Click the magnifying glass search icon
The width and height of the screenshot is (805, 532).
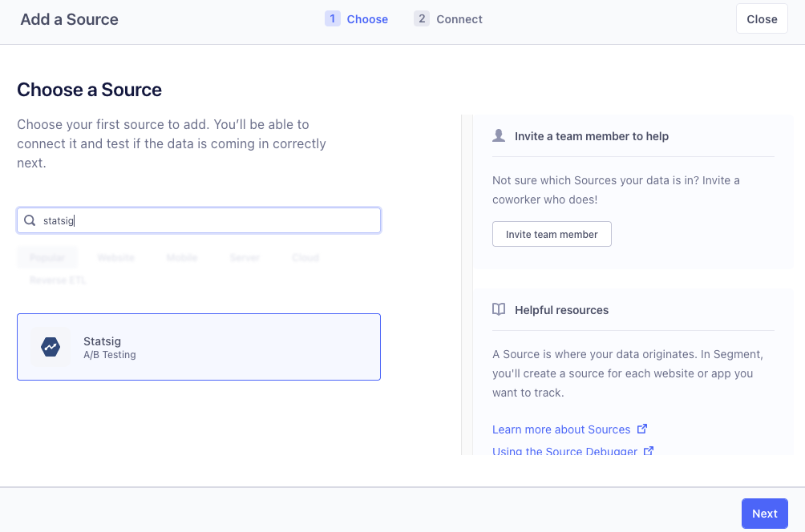30,220
